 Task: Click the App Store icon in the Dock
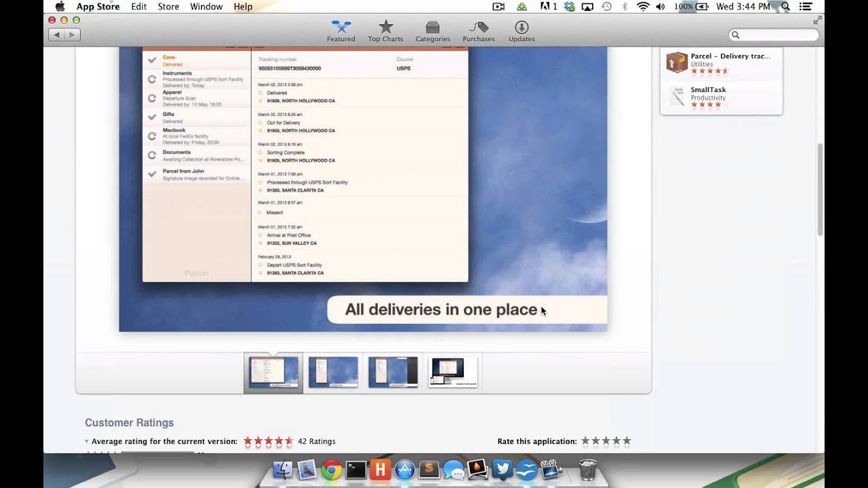pyautogui.click(x=405, y=469)
